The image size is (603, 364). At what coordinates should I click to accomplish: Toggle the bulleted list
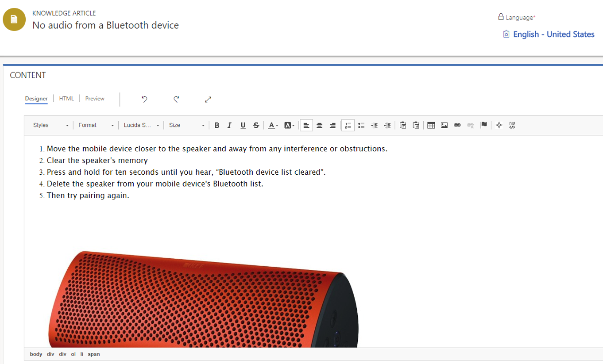[361, 126]
